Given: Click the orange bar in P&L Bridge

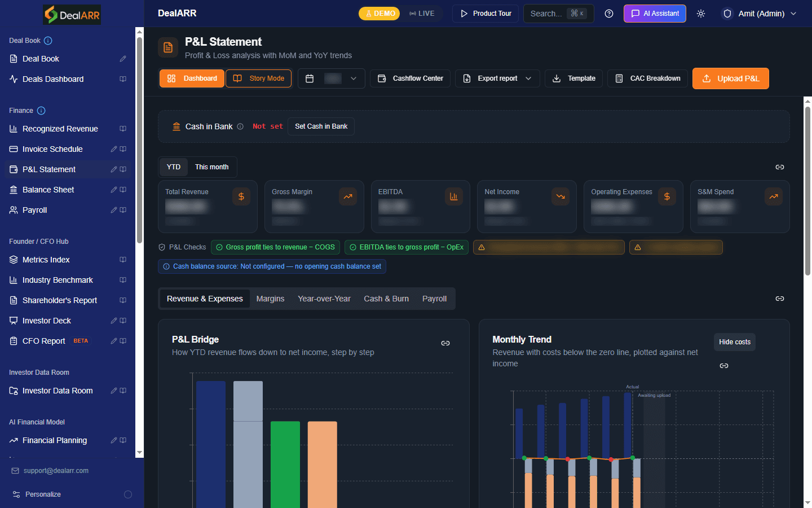Looking at the screenshot, I should 323,465.
